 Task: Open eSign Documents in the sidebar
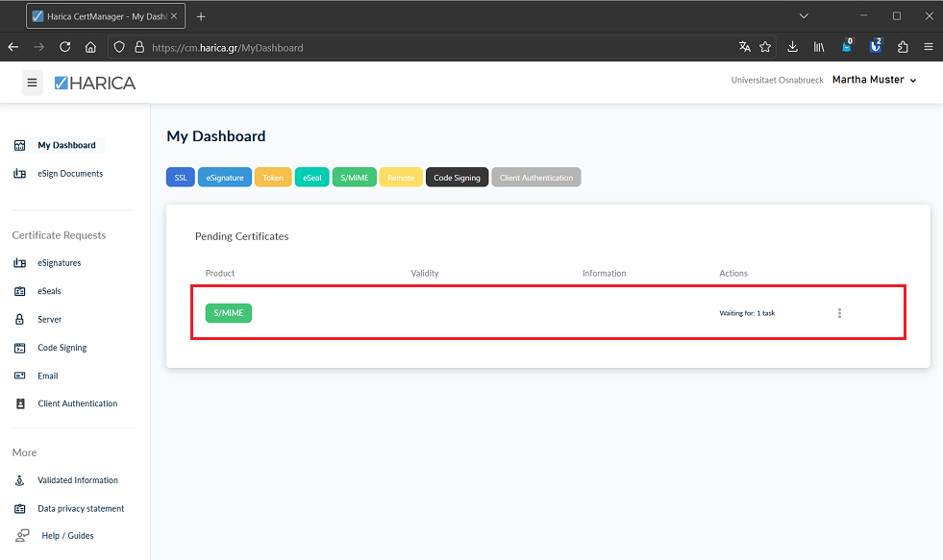69,174
